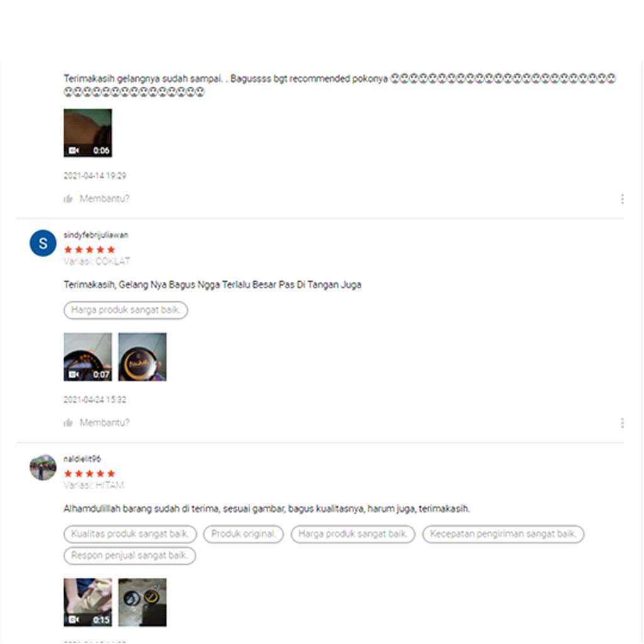Select the sindyfebrijuliawan username
This screenshot has width=644, height=644.
[96, 235]
